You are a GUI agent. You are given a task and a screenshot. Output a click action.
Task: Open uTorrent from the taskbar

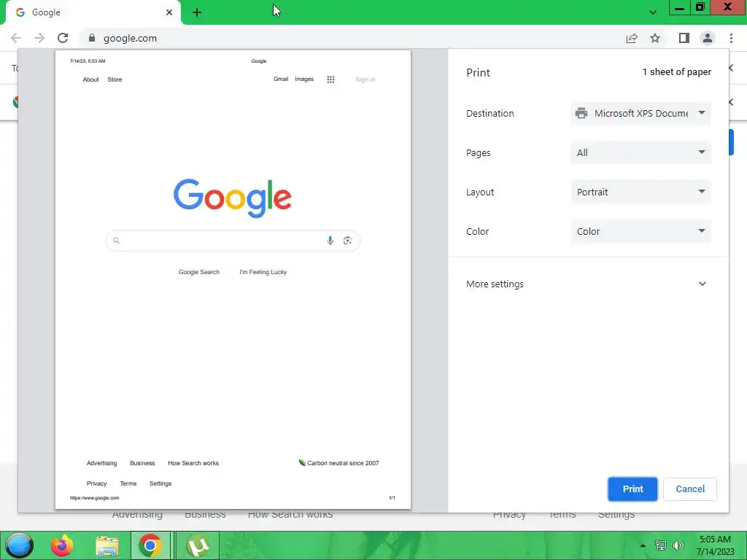point(198,545)
